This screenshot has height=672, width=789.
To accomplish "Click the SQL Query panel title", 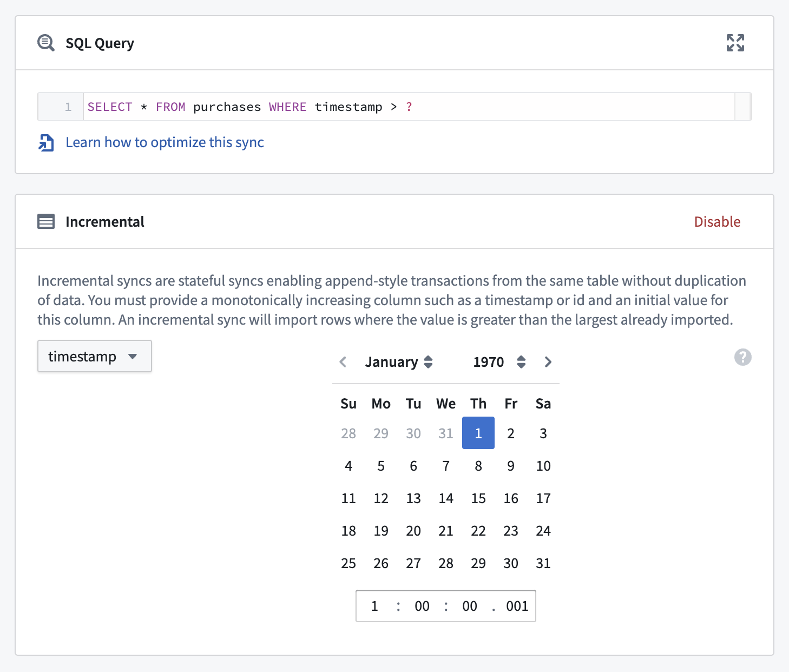I will click(100, 43).
